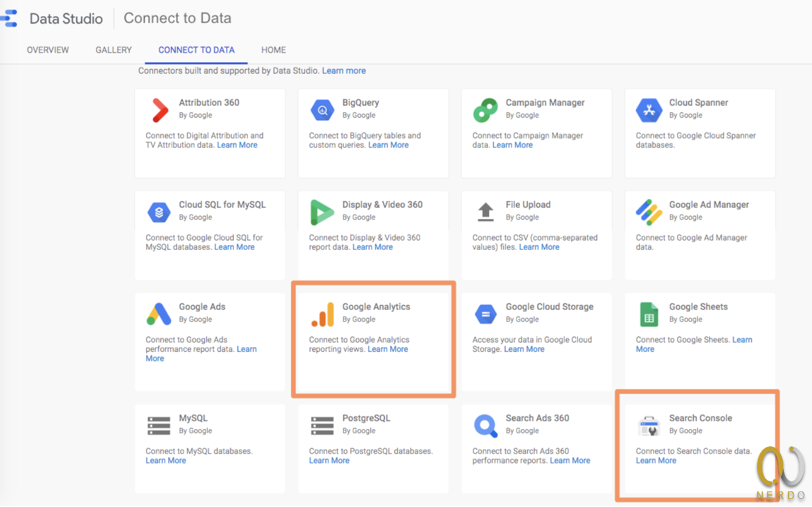
Task: Choose the File Upload connector title
Action: tap(528, 204)
